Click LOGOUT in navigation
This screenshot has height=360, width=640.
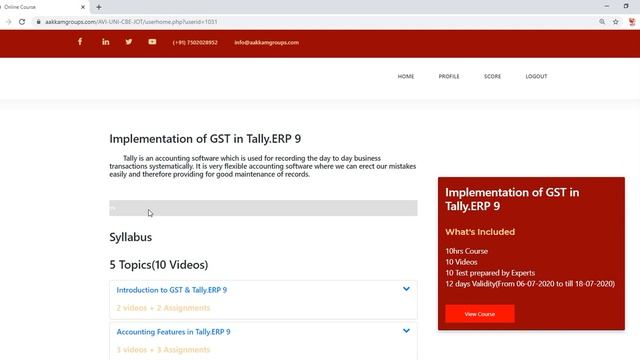coord(536,76)
